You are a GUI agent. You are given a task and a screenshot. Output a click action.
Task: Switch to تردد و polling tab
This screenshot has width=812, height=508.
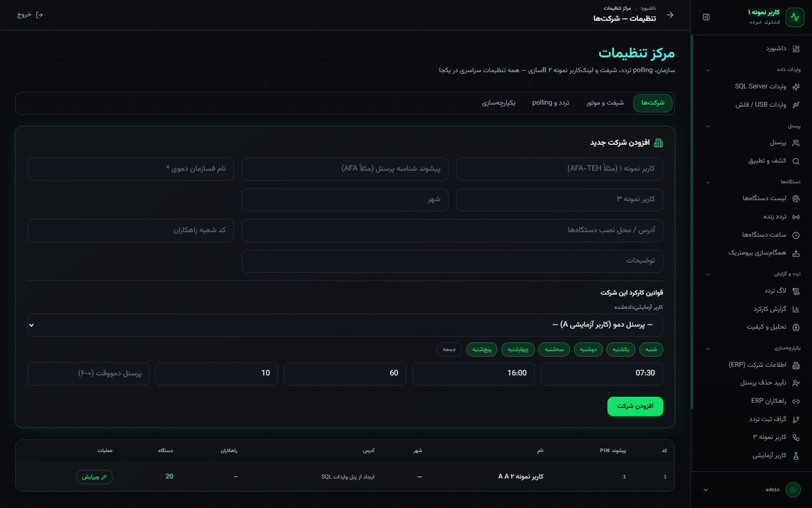(551, 103)
